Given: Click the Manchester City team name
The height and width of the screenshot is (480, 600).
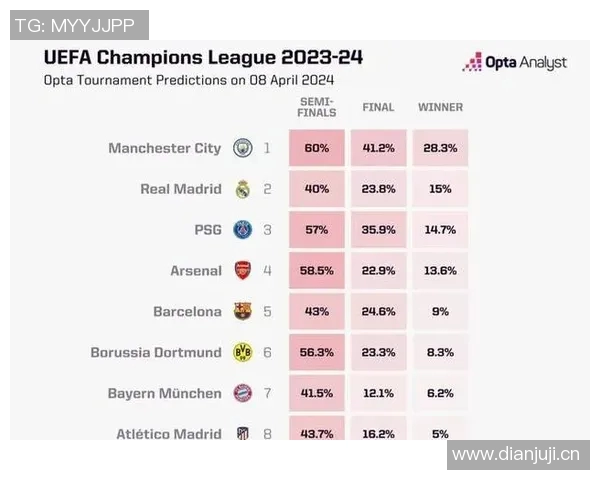Looking at the screenshot, I should [164, 148].
